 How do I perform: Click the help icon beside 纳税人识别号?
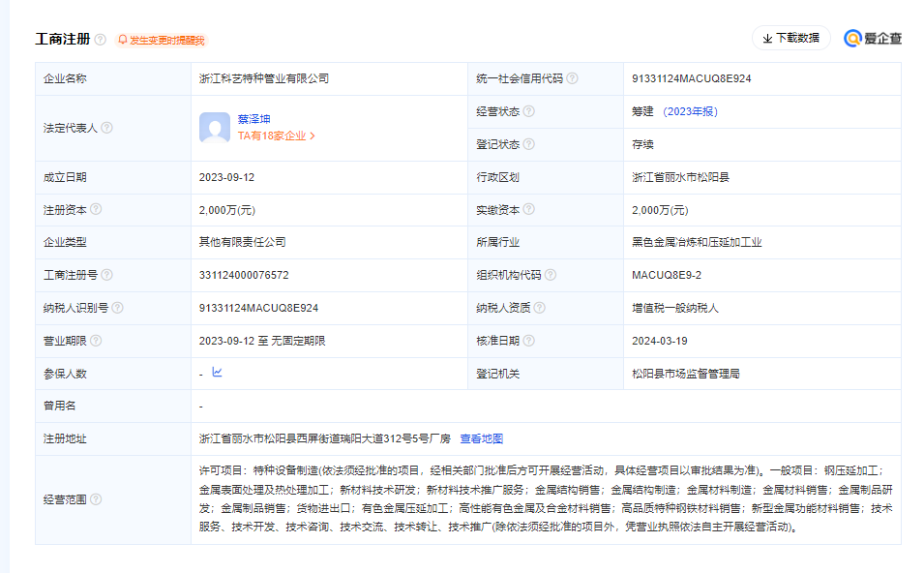[x=117, y=308]
